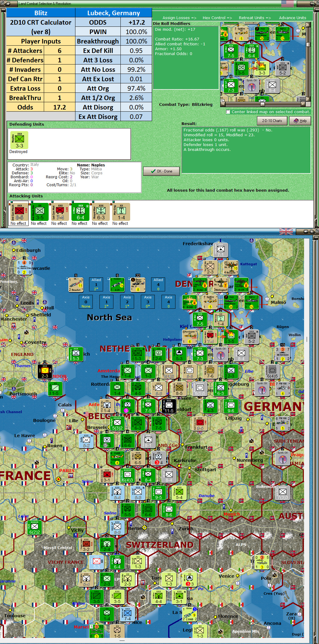Select the FW 190 A-2 fighter counter
The height and width of the screenshot is (644, 319).
pyautogui.click(x=283, y=389)
